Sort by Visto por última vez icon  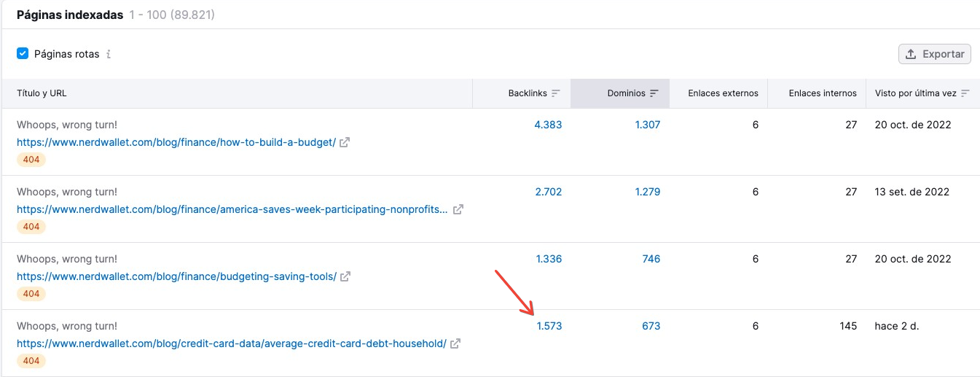[965, 93]
